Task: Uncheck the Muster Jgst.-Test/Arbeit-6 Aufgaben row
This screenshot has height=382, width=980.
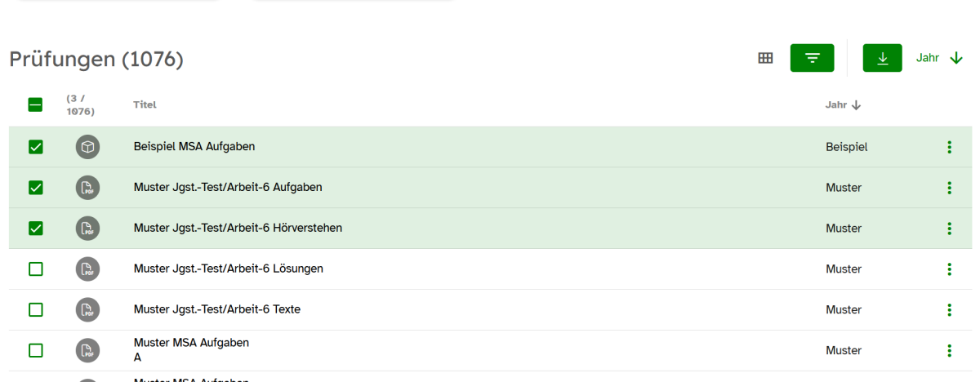Action: coord(36,188)
